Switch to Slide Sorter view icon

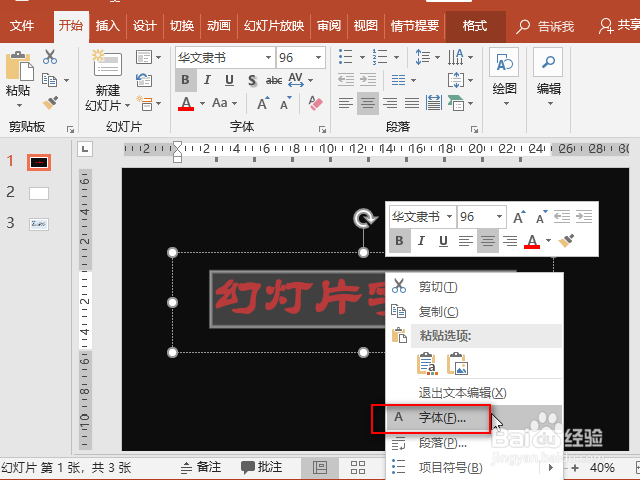[358, 467]
